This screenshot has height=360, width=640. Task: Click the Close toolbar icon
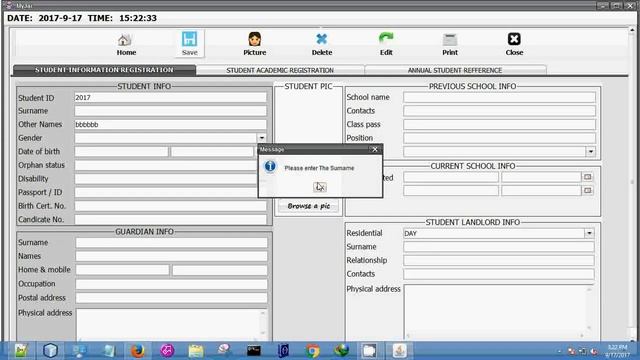coord(514,44)
